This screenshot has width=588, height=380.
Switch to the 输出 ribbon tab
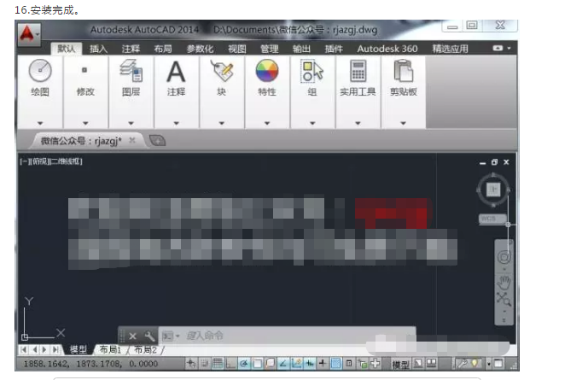tap(301, 49)
